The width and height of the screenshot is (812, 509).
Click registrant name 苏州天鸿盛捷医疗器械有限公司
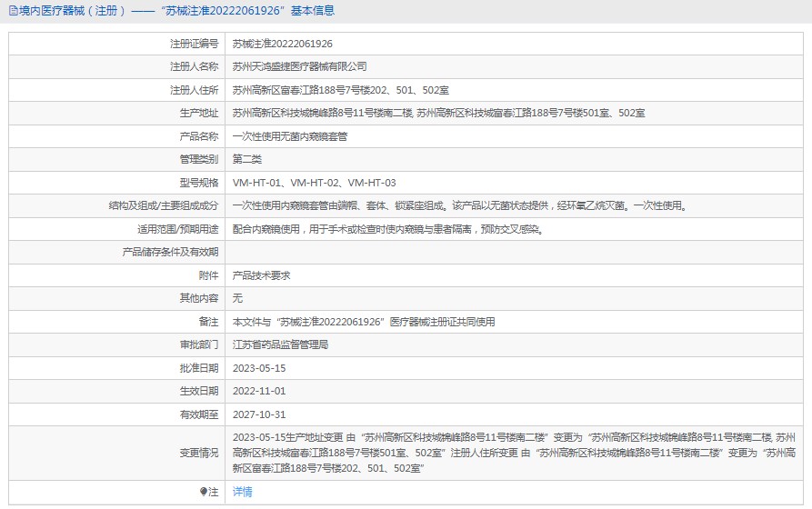tap(299, 67)
